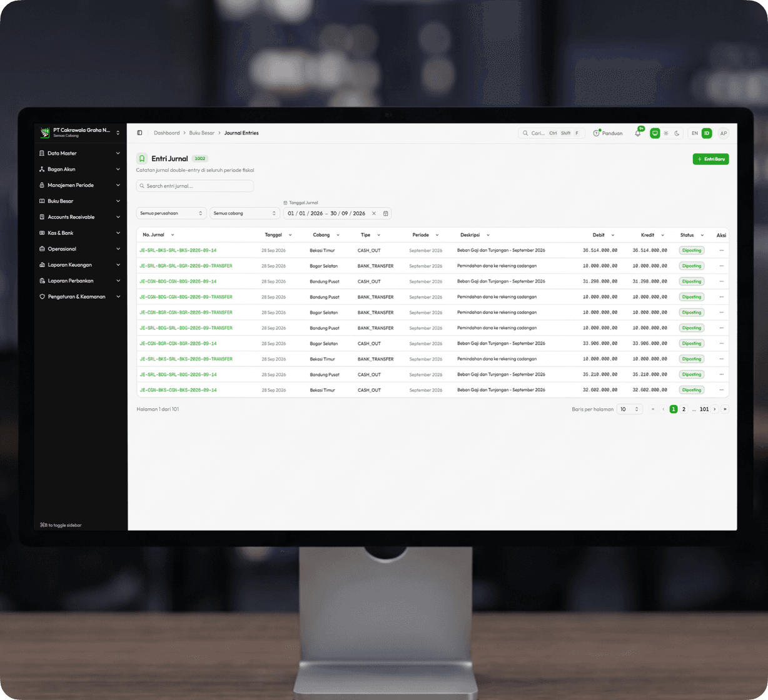Expand Kas & Bank in the sidebar
This screenshot has height=700, width=768.
[x=80, y=233]
